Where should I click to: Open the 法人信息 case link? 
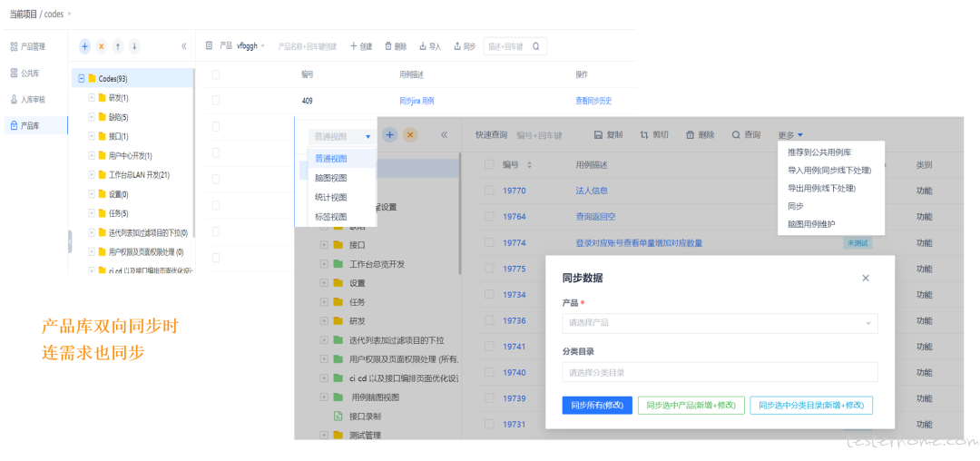click(592, 191)
